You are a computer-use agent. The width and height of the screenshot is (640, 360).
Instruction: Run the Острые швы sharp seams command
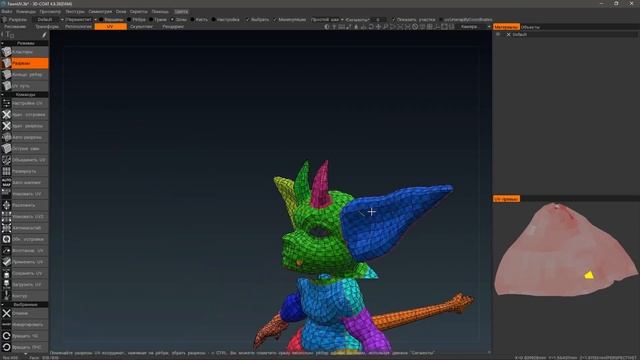point(24,149)
